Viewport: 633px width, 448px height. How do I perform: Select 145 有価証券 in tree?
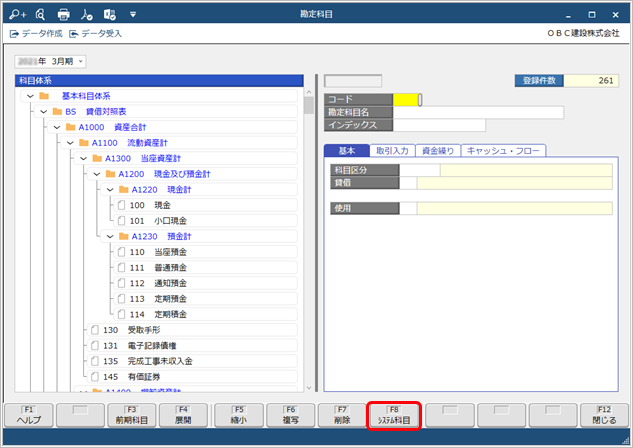tap(192, 377)
